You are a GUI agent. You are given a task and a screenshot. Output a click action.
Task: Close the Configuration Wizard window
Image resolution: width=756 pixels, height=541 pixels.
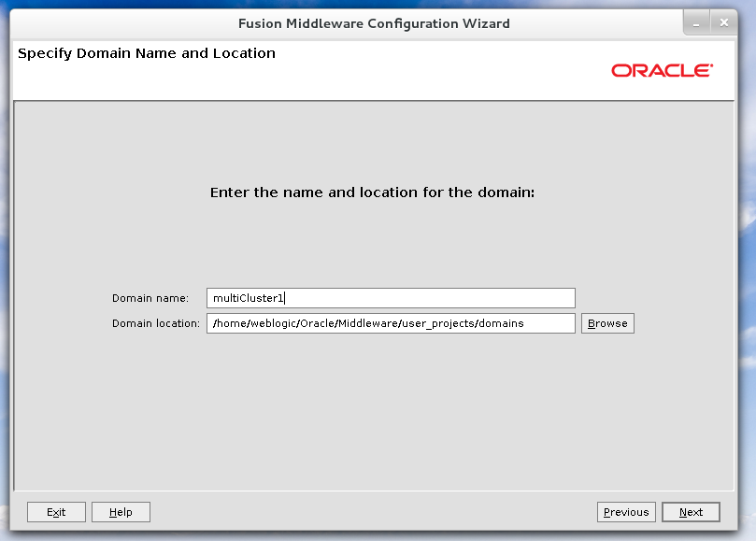pyautogui.click(x=723, y=23)
